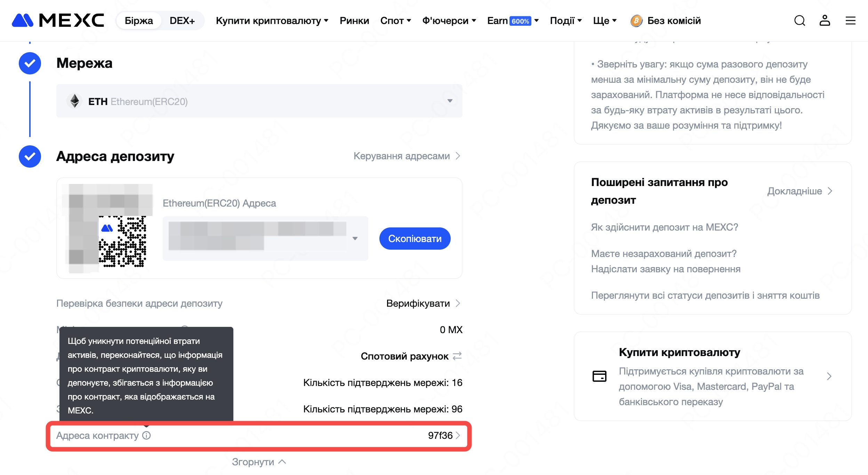The image size is (868, 475).
Task: Click Ethereum(ERC20) Адреса label
Action: tap(219, 203)
